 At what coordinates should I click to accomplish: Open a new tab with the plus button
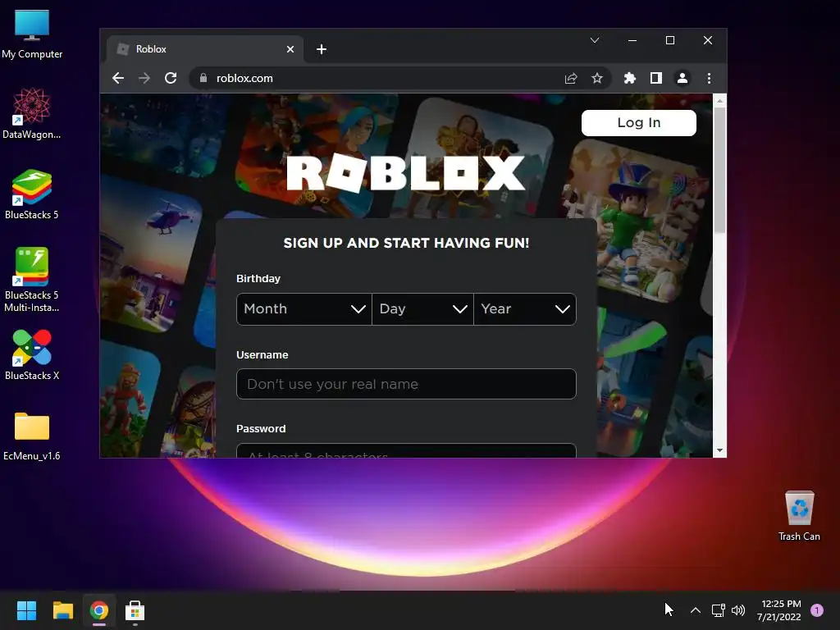pos(322,49)
